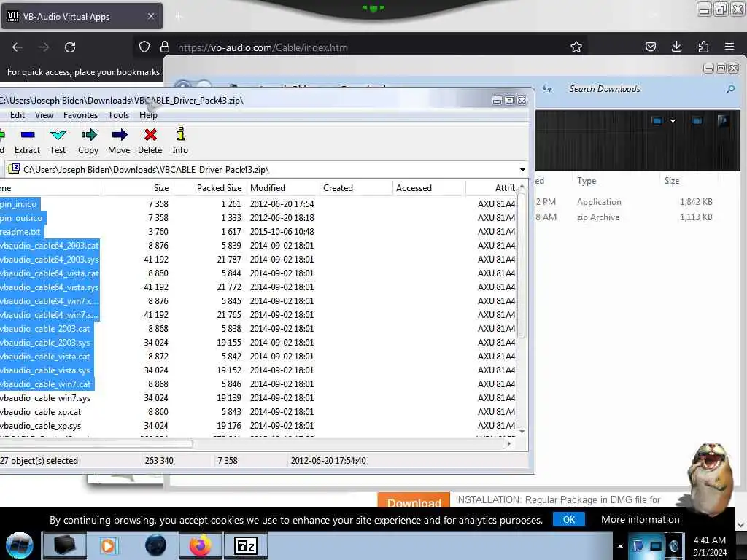Image resolution: width=747 pixels, height=560 pixels.
Task: Open the Tools menu
Action: tap(119, 115)
